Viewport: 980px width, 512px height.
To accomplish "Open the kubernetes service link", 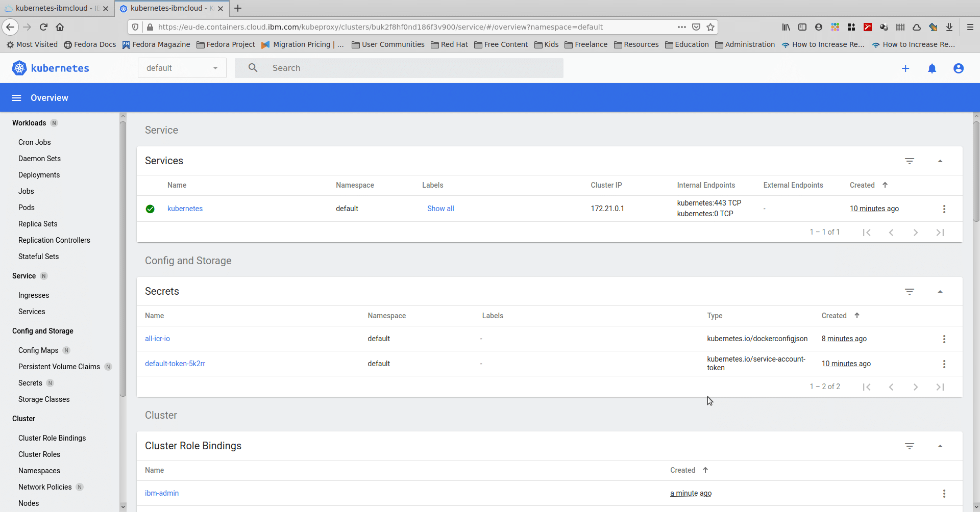I will (x=185, y=209).
